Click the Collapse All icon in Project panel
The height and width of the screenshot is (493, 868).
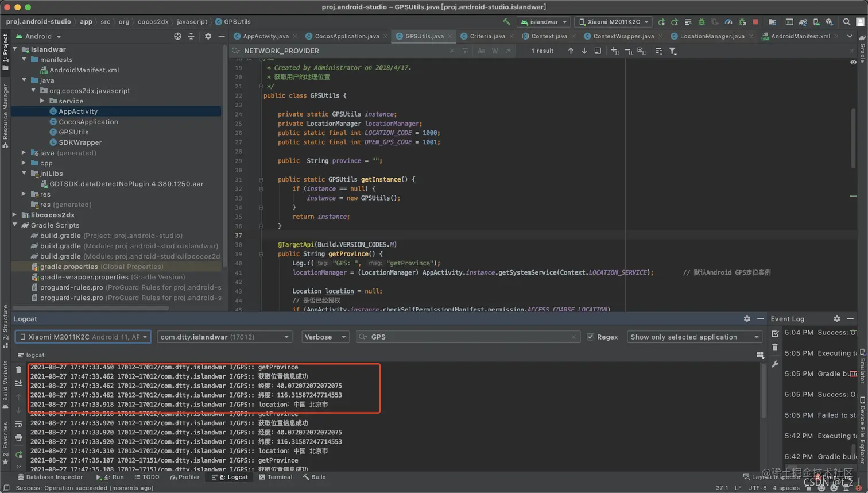(192, 36)
